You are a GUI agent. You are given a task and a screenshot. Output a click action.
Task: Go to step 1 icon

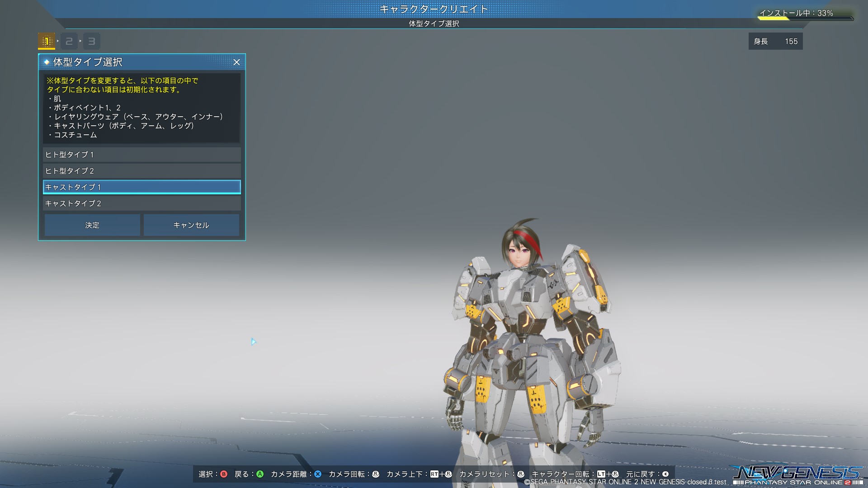click(x=47, y=42)
